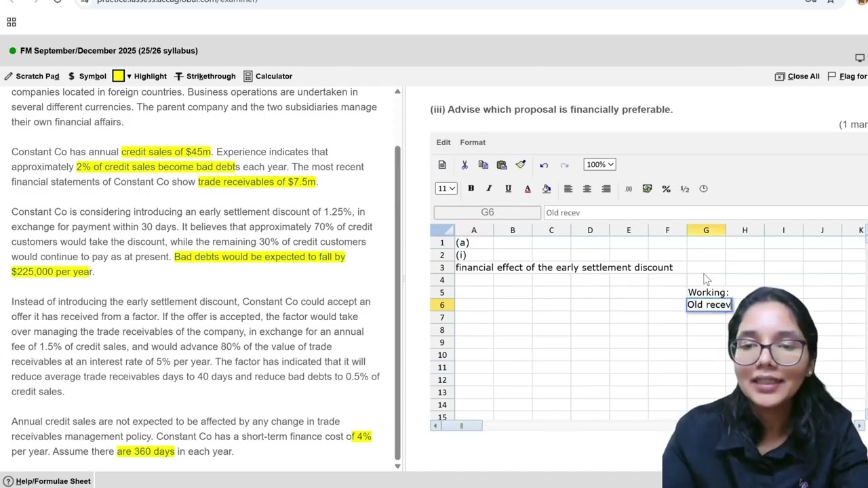Open the spreadsheet Edit menu
The height and width of the screenshot is (488, 868).
(443, 142)
